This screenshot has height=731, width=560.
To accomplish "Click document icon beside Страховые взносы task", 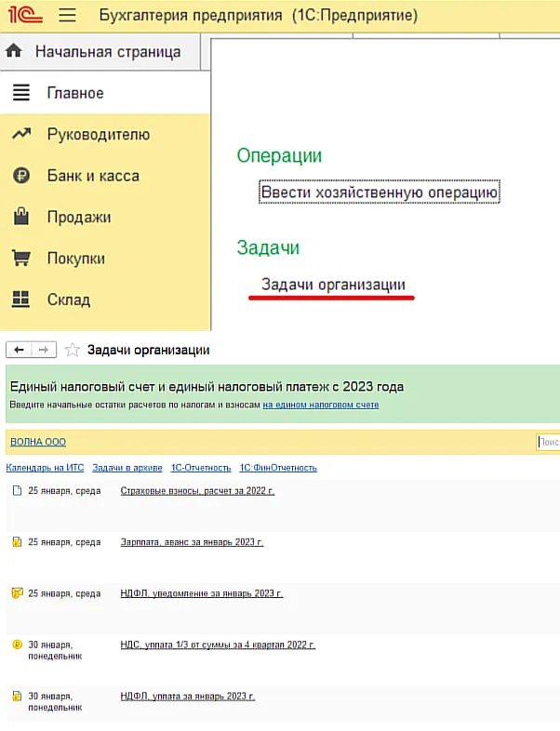I will [16, 490].
